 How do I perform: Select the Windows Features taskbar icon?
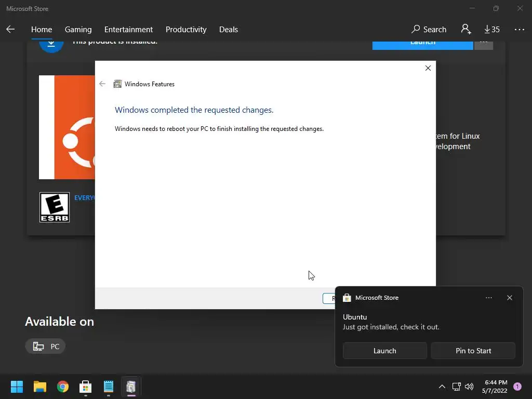point(131,387)
